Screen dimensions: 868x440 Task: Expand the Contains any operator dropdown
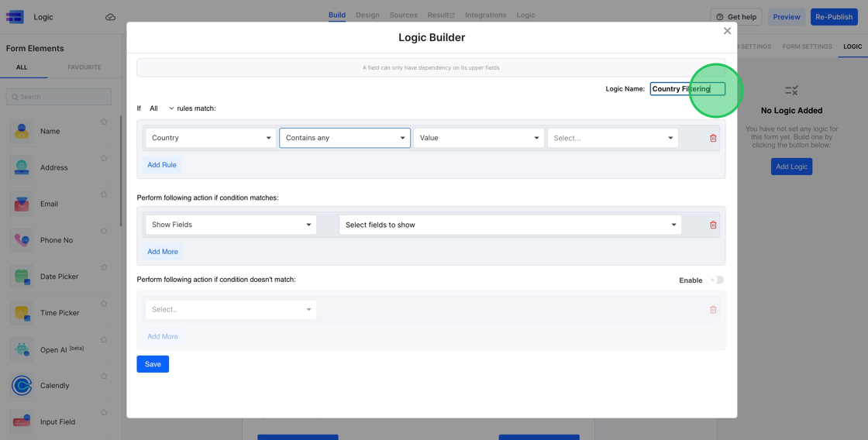tap(345, 138)
